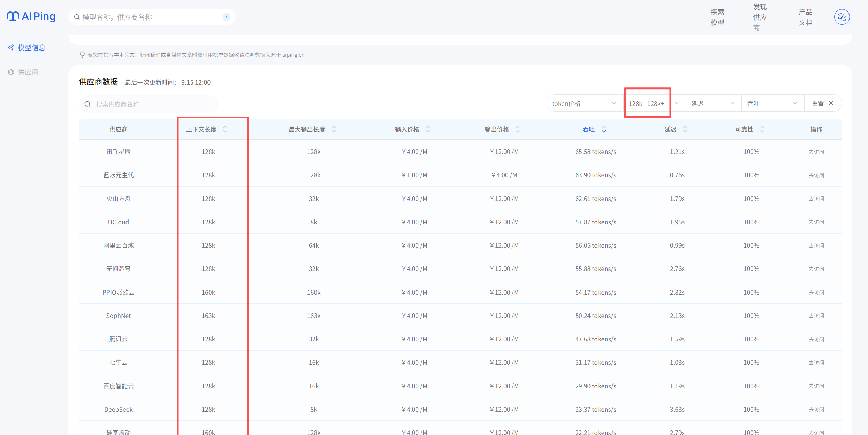
Task: Open the 128k - 128k+ context filter dropdown
Action: coord(654,103)
